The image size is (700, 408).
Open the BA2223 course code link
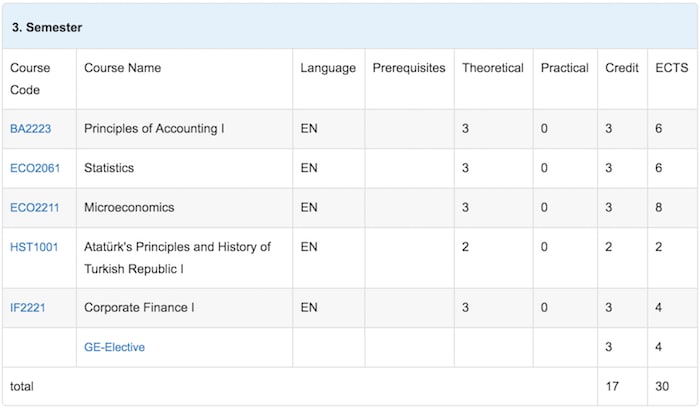click(30, 129)
